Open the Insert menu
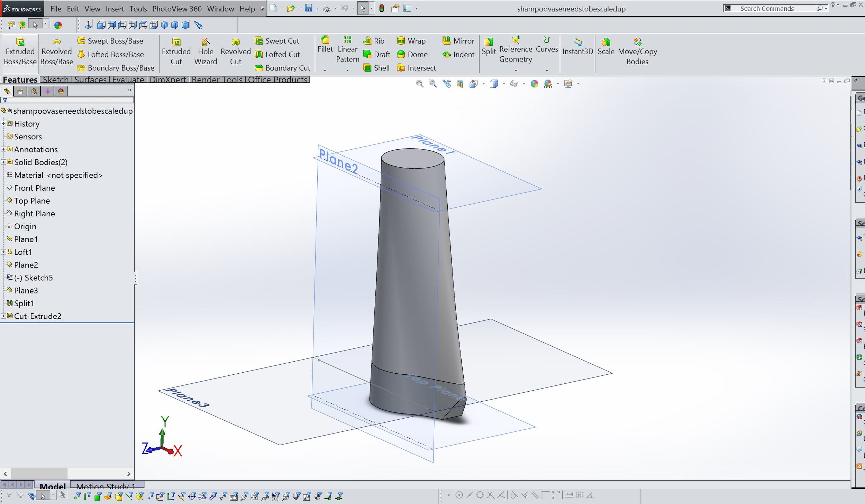The width and height of the screenshot is (865, 504). (x=115, y=9)
